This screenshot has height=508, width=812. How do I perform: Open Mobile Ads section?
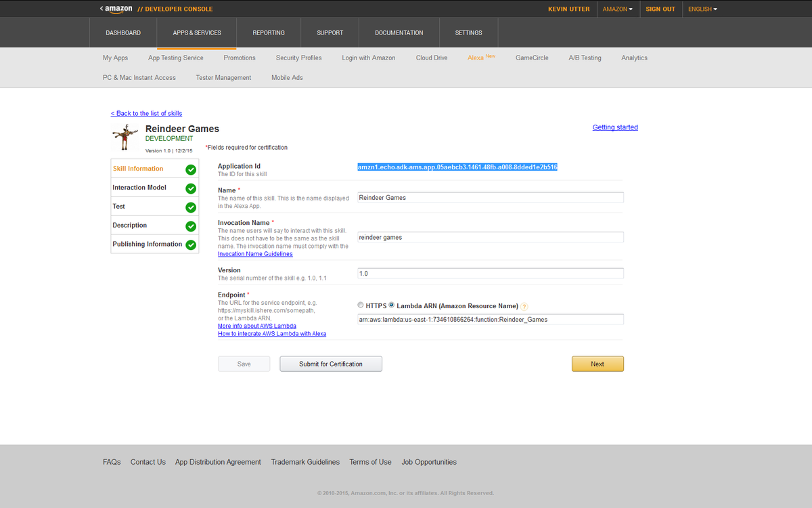[288, 77]
